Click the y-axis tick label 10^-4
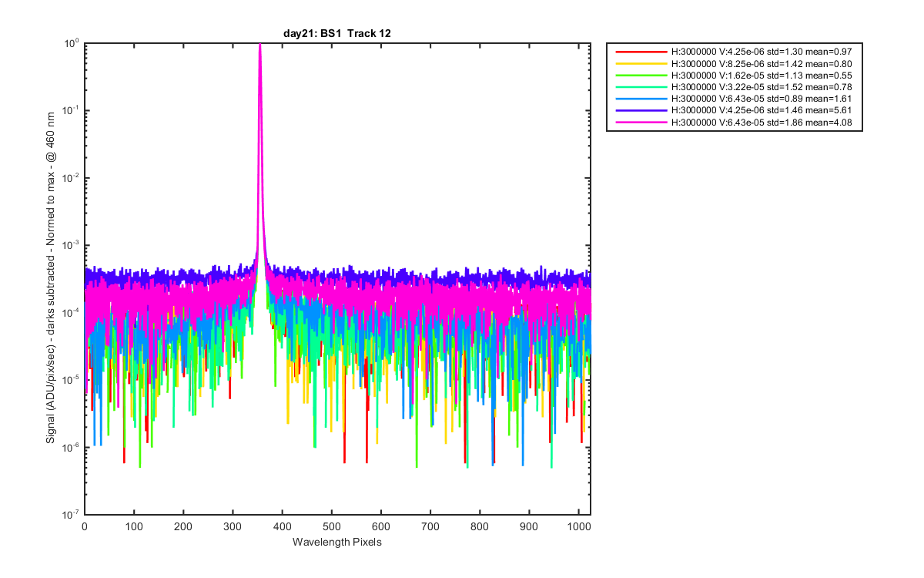Image resolution: width=924 pixels, height=578 pixels. tap(72, 311)
